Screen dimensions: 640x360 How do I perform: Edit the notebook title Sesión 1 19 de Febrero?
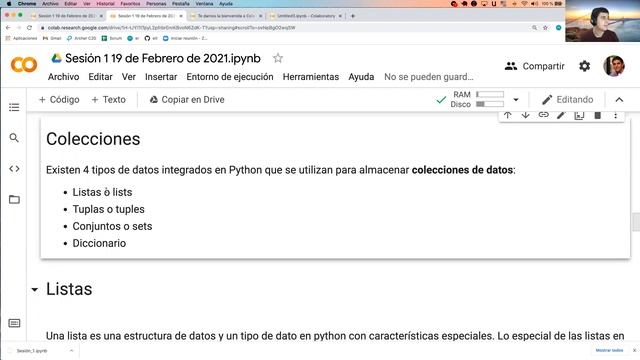point(163,58)
